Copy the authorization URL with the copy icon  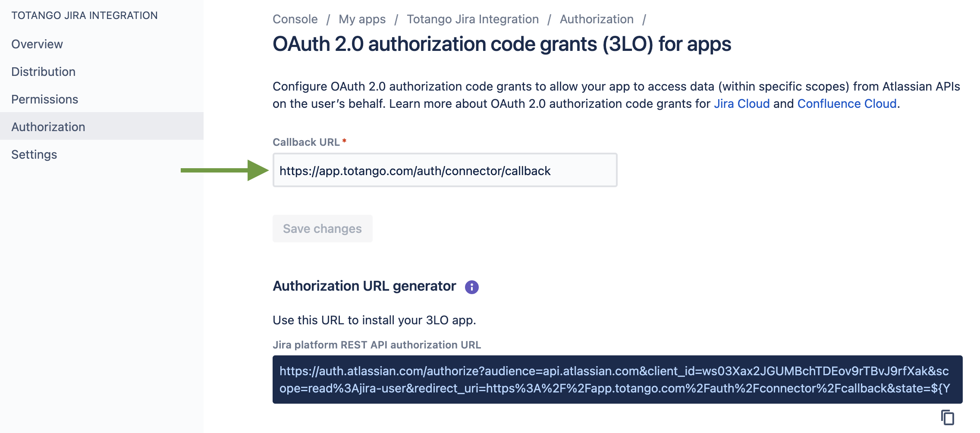pyautogui.click(x=947, y=417)
